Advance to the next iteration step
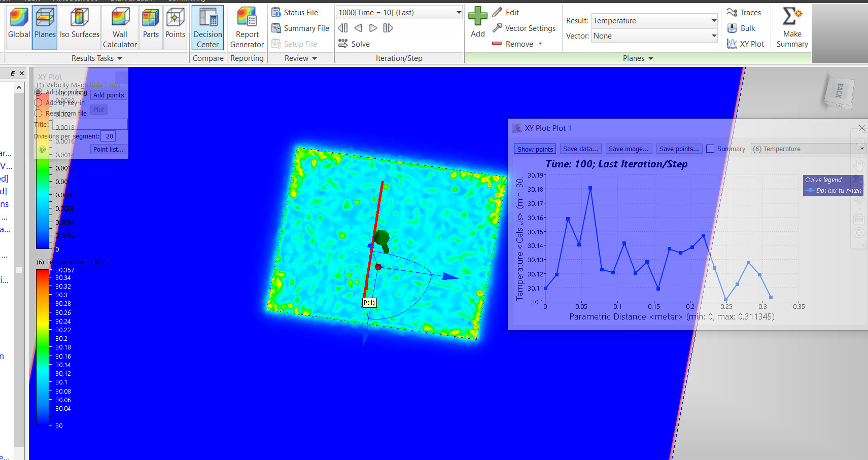Image resolution: width=868 pixels, height=460 pixels. tap(373, 28)
